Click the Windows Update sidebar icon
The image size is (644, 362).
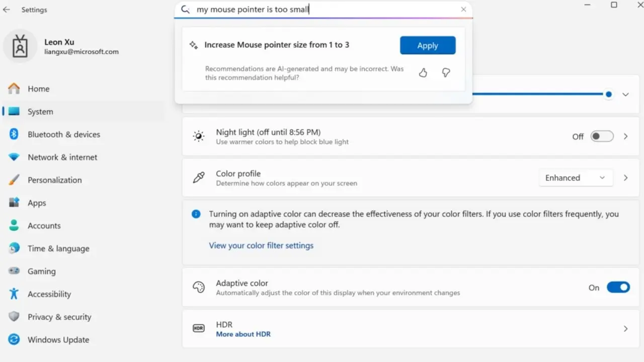[x=14, y=340]
